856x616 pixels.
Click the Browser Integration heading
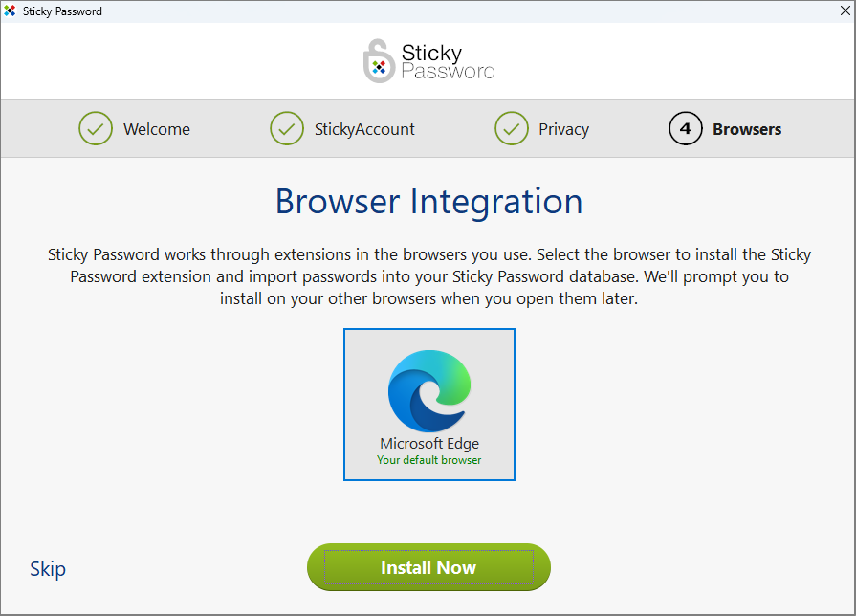428,202
